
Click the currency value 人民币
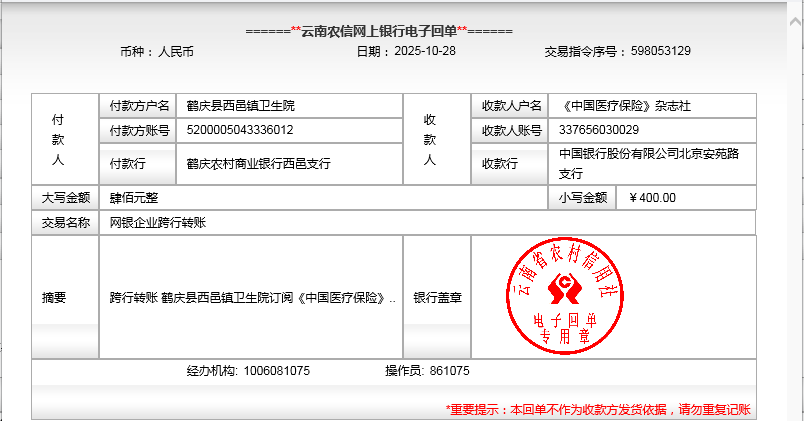176,51
